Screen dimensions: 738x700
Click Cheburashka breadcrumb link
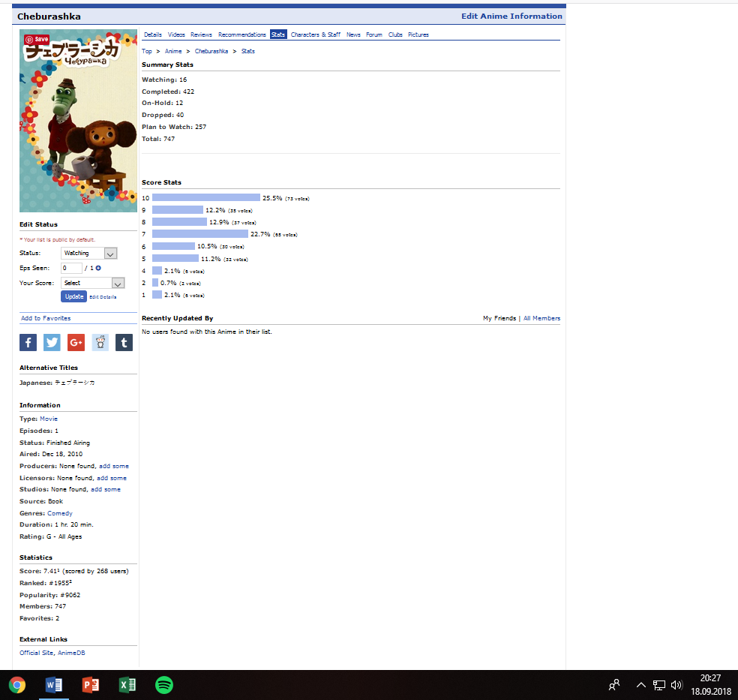211,51
